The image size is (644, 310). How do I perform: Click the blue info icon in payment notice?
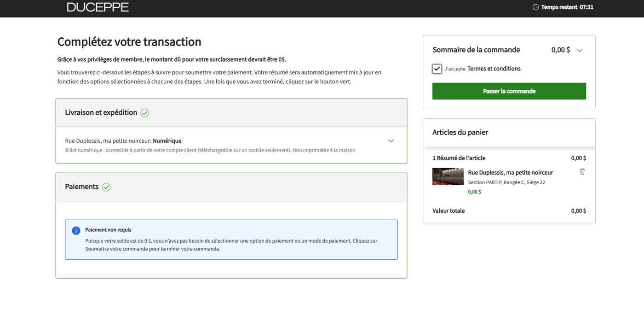tap(76, 230)
